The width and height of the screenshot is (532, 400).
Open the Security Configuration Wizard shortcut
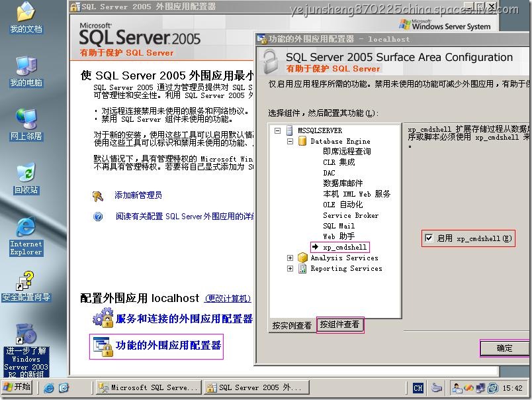coord(26,286)
